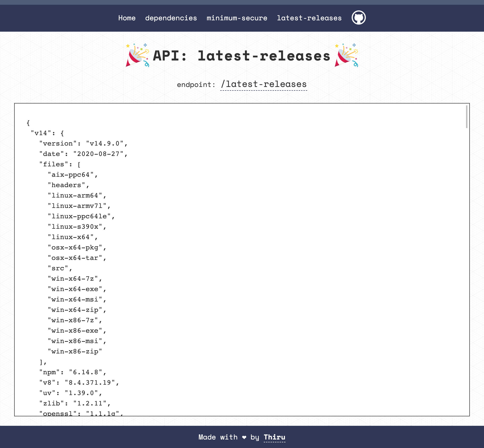Visit the Thiru author link

(274, 437)
